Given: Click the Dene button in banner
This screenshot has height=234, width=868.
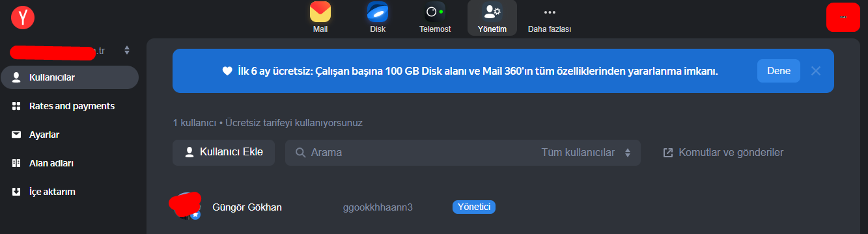Looking at the screenshot, I should [779, 71].
